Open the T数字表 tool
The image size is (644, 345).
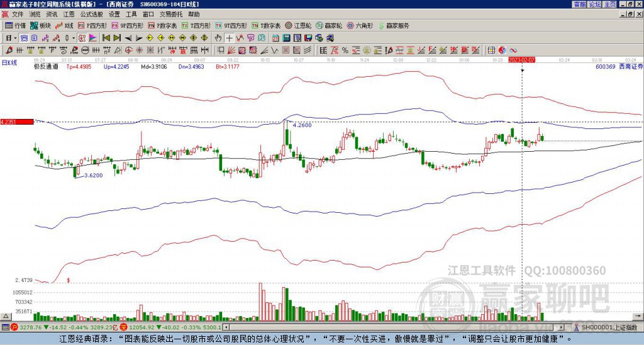tap(266, 25)
